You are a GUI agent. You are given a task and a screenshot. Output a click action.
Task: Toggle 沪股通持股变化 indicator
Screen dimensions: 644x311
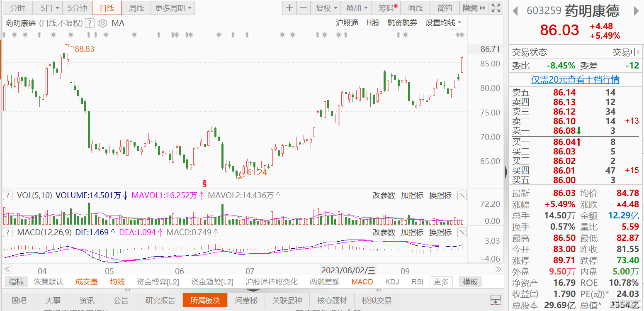(272, 282)
